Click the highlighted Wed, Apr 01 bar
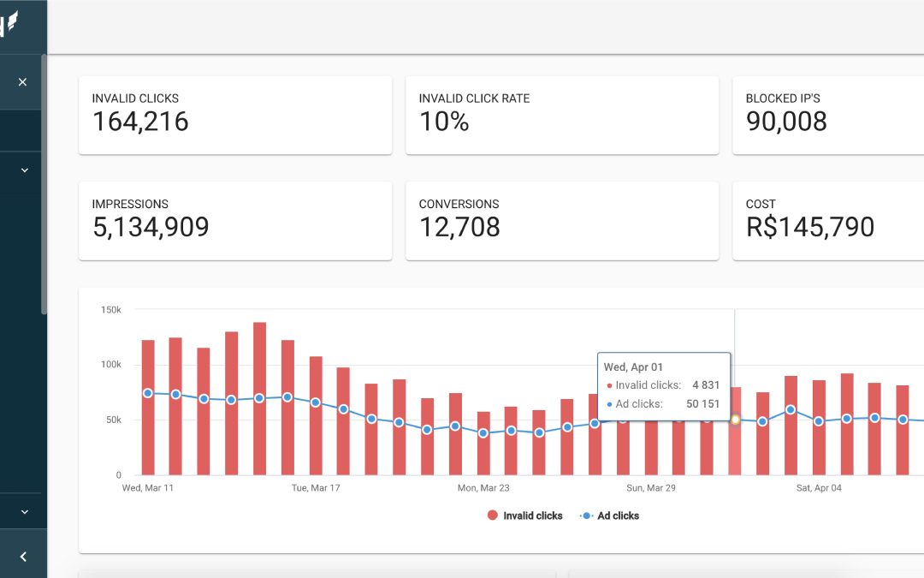Viewport: 924px width, 578px height. coord(735,431)
